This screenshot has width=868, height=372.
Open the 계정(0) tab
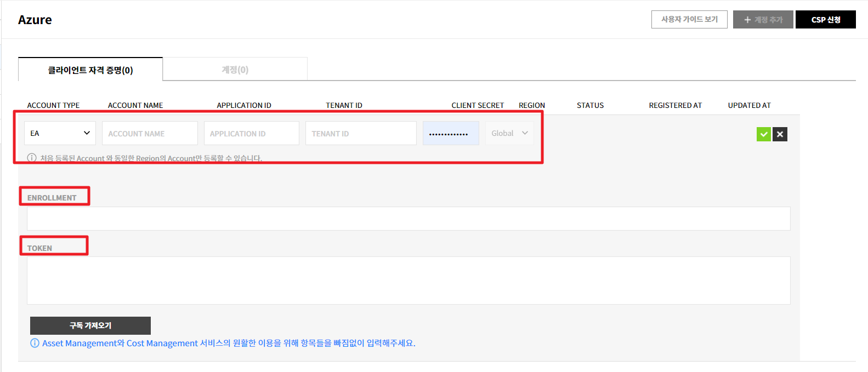(235, 70)
